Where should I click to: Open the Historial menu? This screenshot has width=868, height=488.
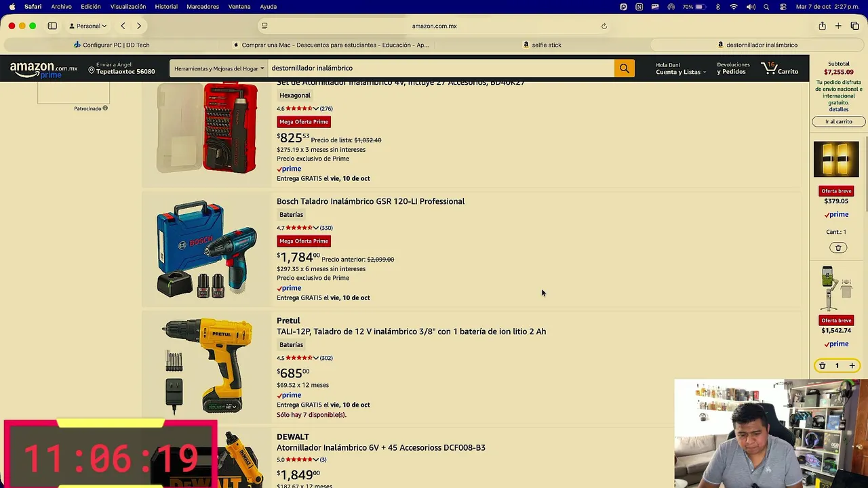pos(166,7)
